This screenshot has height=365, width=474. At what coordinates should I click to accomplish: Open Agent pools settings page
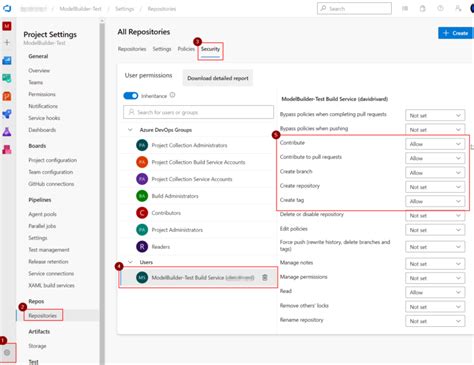click(x=42, y=214)
